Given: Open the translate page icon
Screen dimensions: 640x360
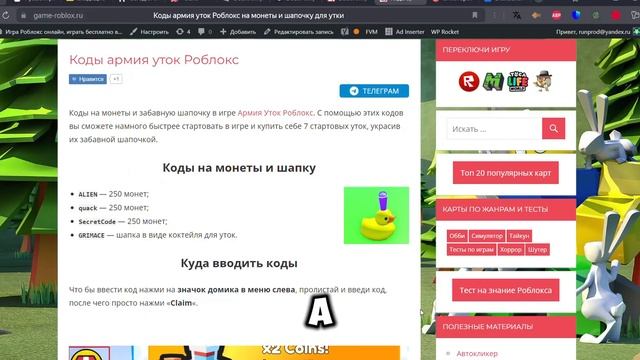Looking at the screenshot, I should click(517, 16).
